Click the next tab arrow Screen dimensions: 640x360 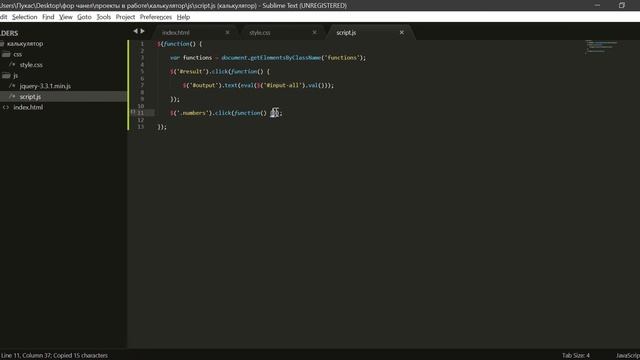(142, 31)
